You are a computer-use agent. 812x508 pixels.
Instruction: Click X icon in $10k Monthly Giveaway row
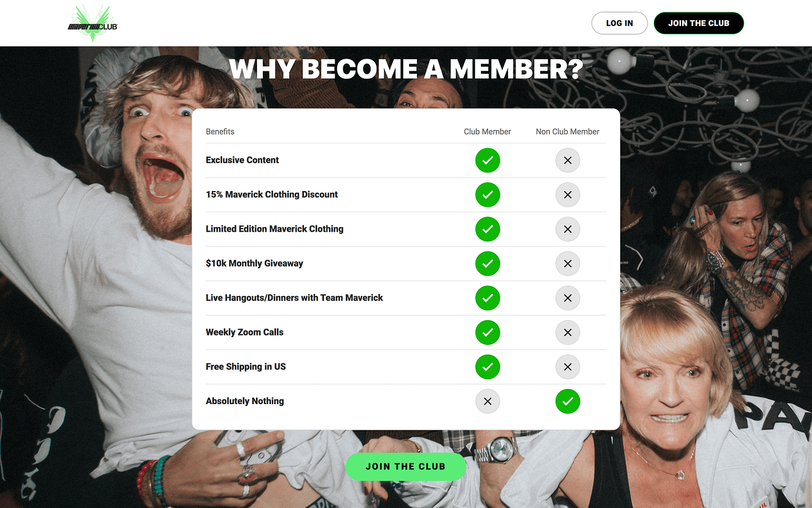pos(568,264)
